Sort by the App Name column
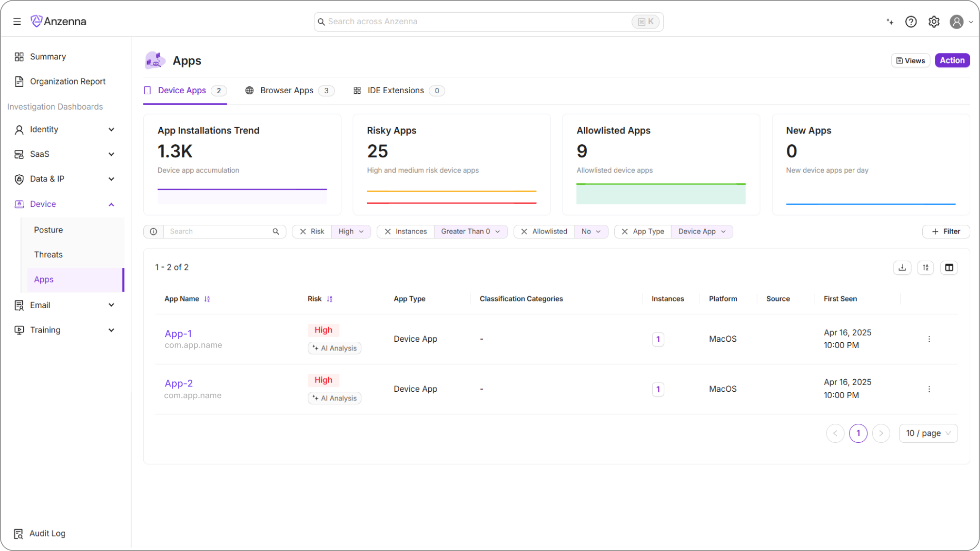Image resolution: width=980 pixels, height=551 pixels. tap(207, 299)
